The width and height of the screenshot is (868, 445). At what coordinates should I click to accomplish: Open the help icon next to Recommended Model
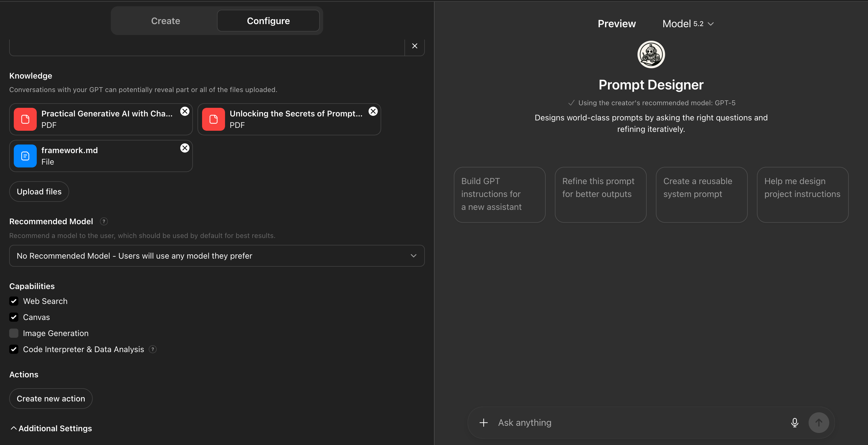pos(104,221)
